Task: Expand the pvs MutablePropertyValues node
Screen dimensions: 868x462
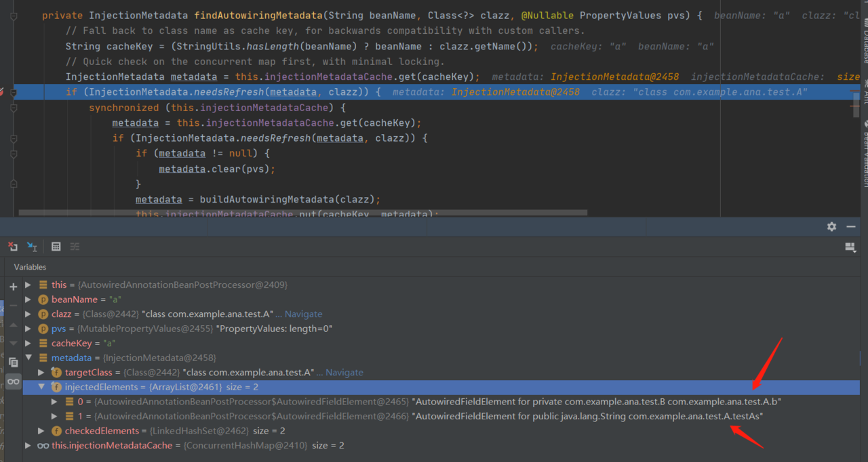Action: [x=28, y=329]
